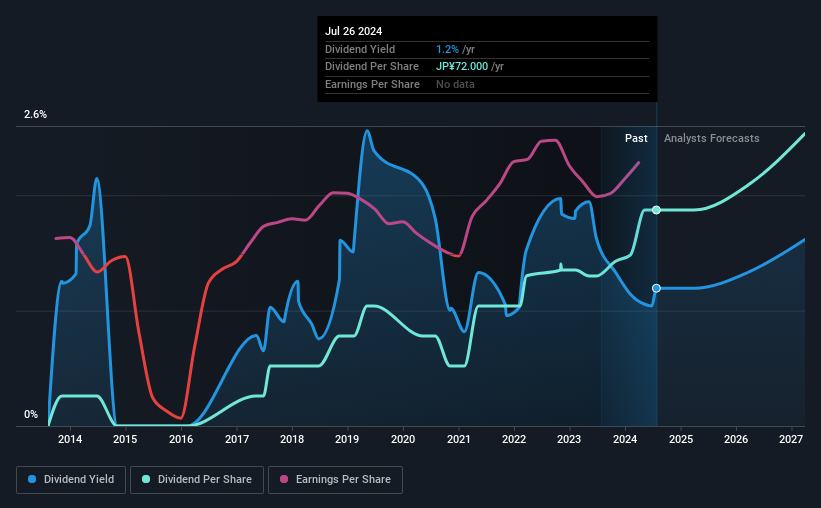This screenshot has width=821, height=508.
Task: Click the JP¥72.000 dividend value
Action: click(462, 67)
